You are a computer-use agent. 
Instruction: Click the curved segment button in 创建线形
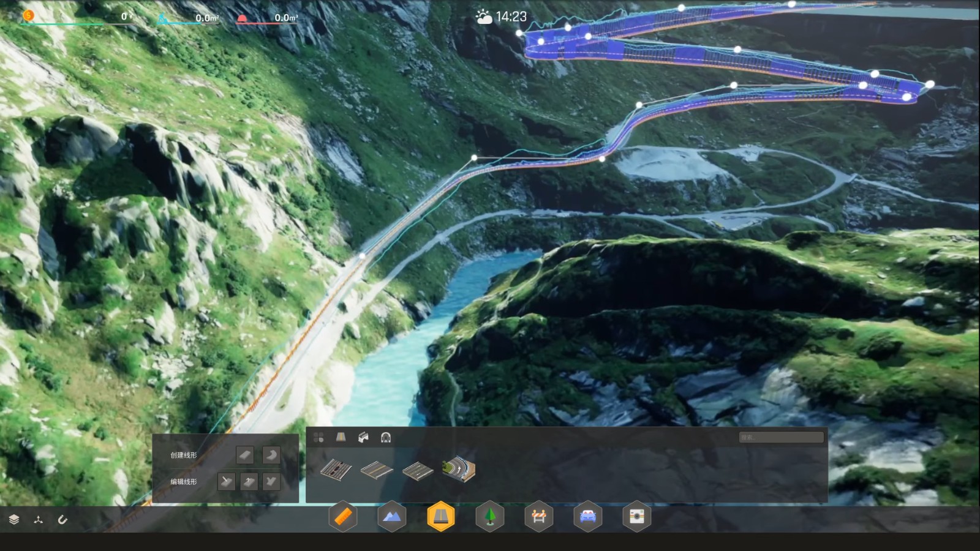[x=271, y=455]
